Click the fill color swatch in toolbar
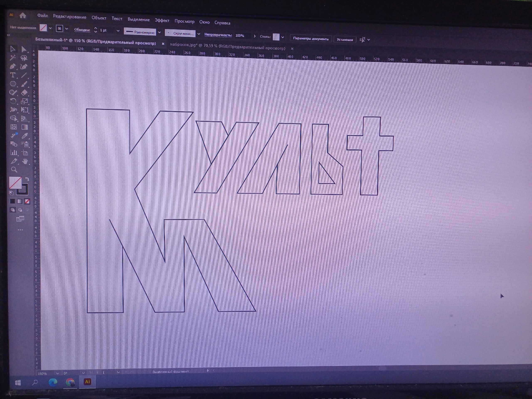532x399 pixels. 15,182
